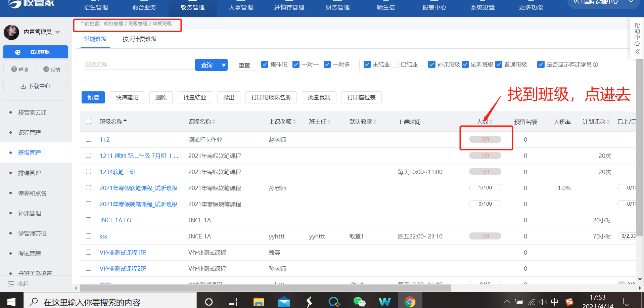The width and height of the screenshot is (644, 308).
Task: Sort the table by 班级名称 arrow
Action: click(x=125, y=121)
